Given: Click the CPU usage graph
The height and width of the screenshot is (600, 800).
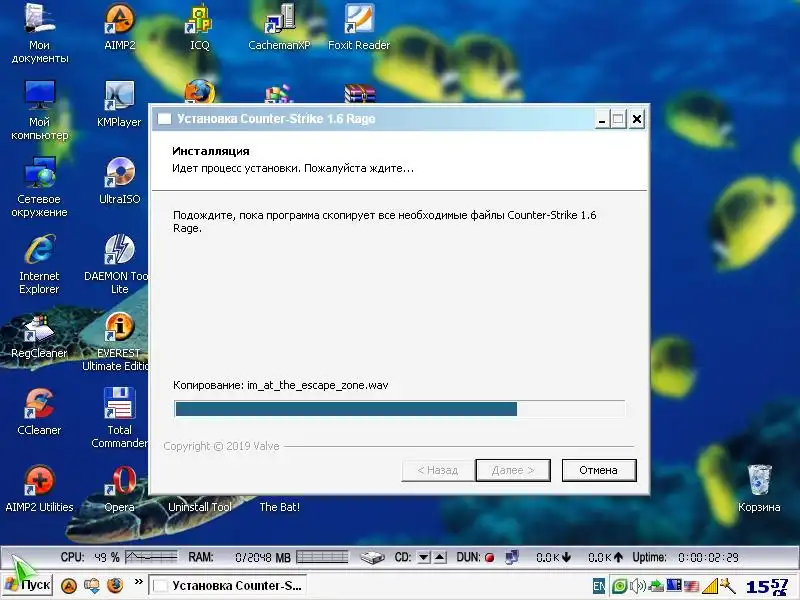Looking at the screenshot, I should click(151, 557).
